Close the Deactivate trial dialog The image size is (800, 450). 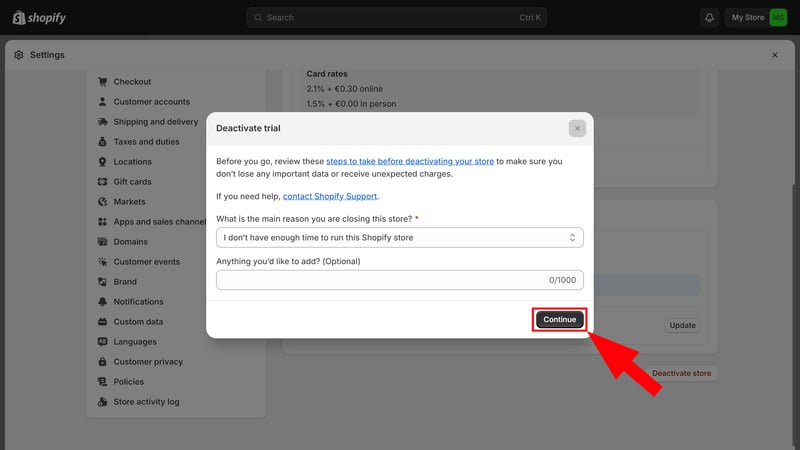577,129
